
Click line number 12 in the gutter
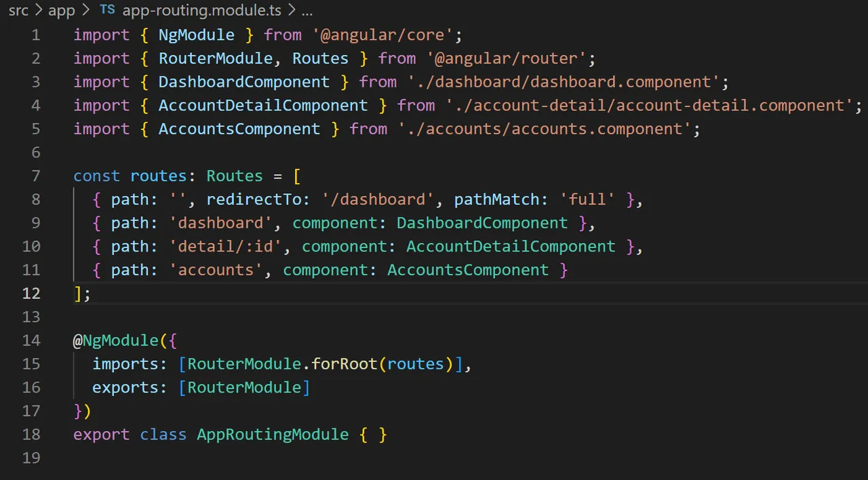(31, 294)
